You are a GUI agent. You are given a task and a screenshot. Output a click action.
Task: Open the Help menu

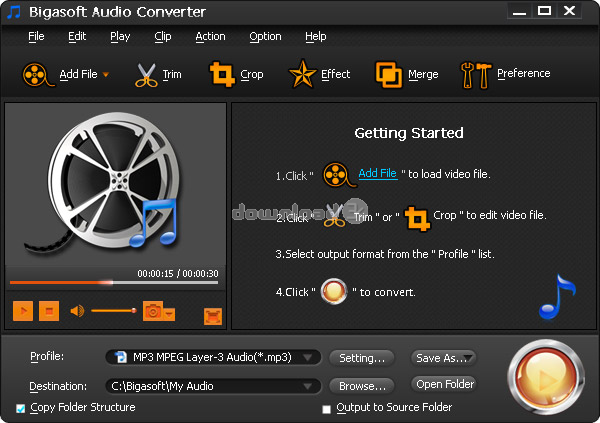coord(316,36)
